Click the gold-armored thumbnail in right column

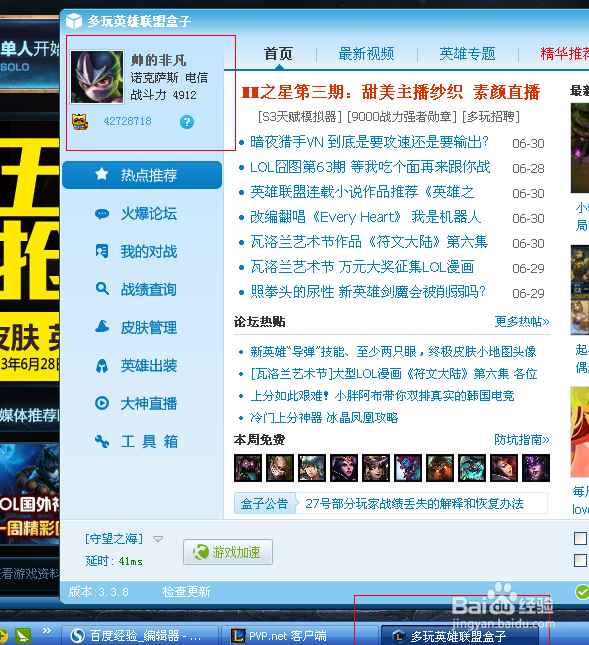(580, 290)
